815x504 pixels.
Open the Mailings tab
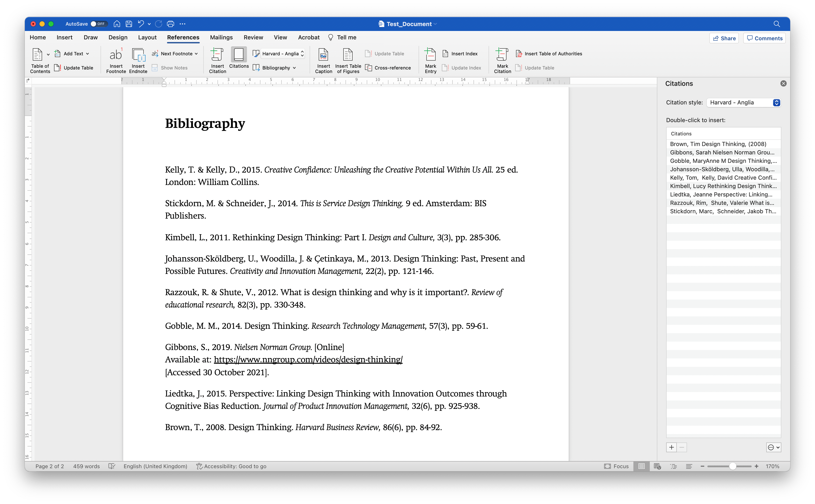tap(221, 37)
